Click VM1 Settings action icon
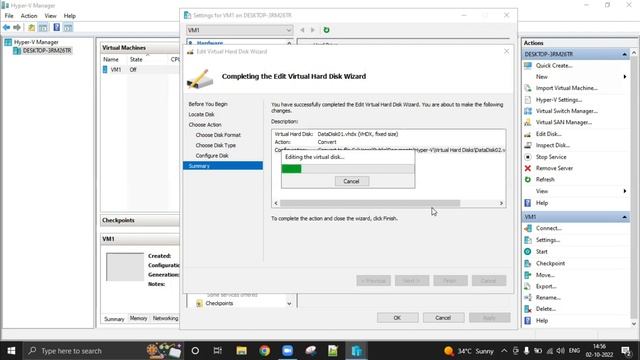Image resolution: width=640 pixels, height=360 pixels. (528, 240)
